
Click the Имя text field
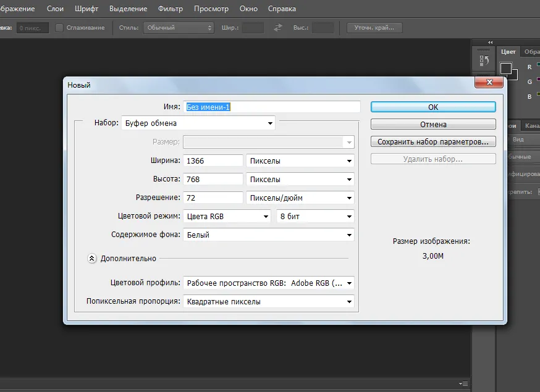[x=272, y=107]
